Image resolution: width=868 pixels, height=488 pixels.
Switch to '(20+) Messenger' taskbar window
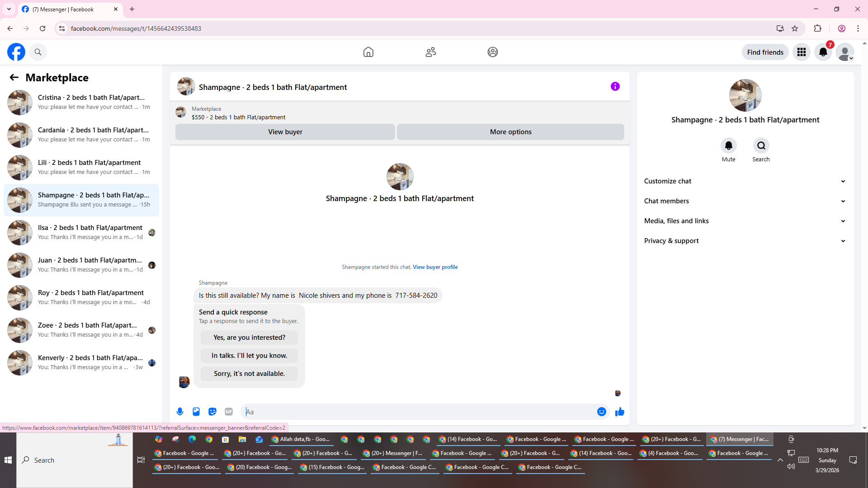click(x=393, y=453)
